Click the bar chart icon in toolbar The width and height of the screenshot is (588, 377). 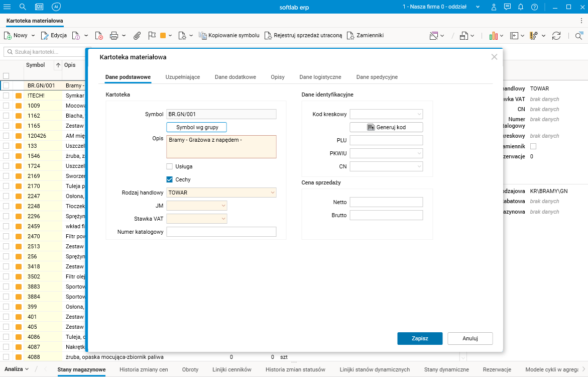click(x=494, y=36)
